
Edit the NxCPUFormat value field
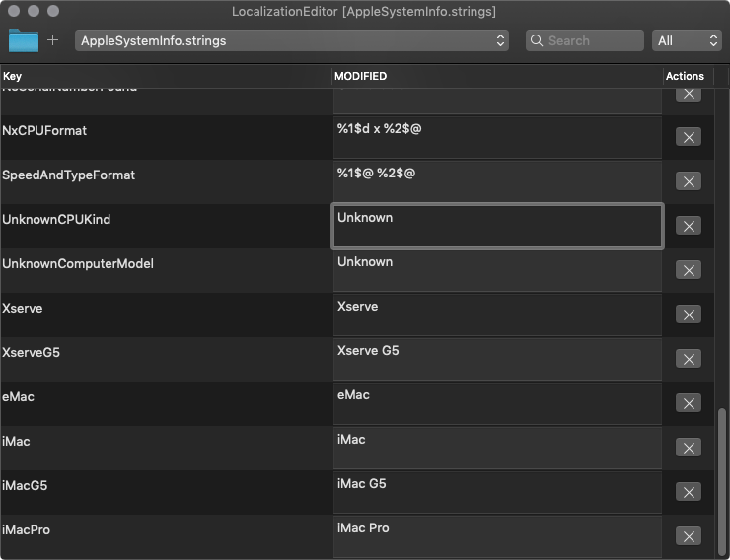click(x=497, y=137)
